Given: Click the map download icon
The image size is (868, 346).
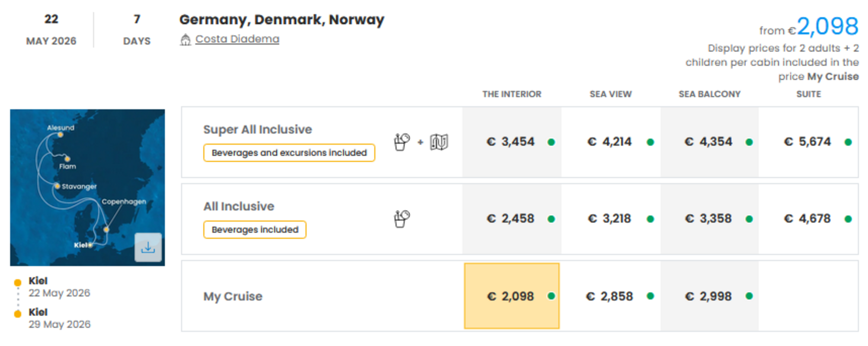Looking at the screenshot, I should coord(148,247).
